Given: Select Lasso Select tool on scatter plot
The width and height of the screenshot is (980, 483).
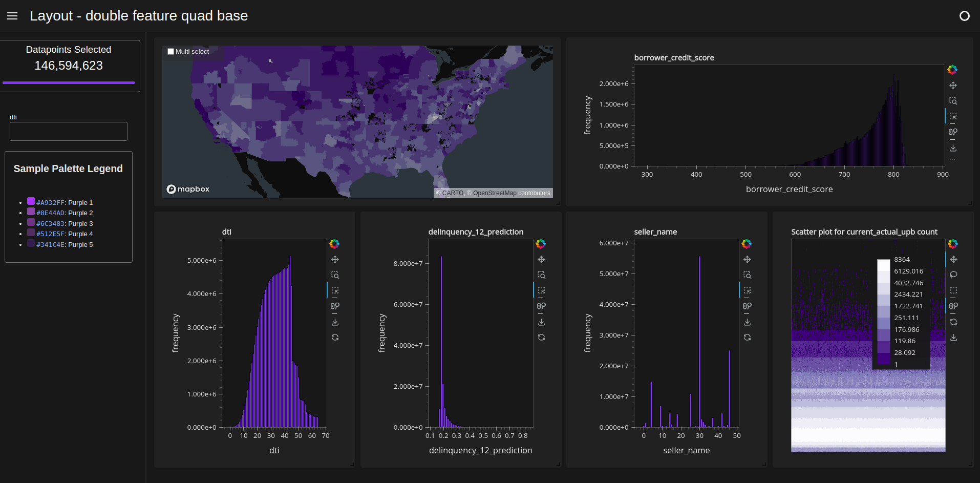Looking at the screenshot, I should pyautogui.click(x=953, y=275).
